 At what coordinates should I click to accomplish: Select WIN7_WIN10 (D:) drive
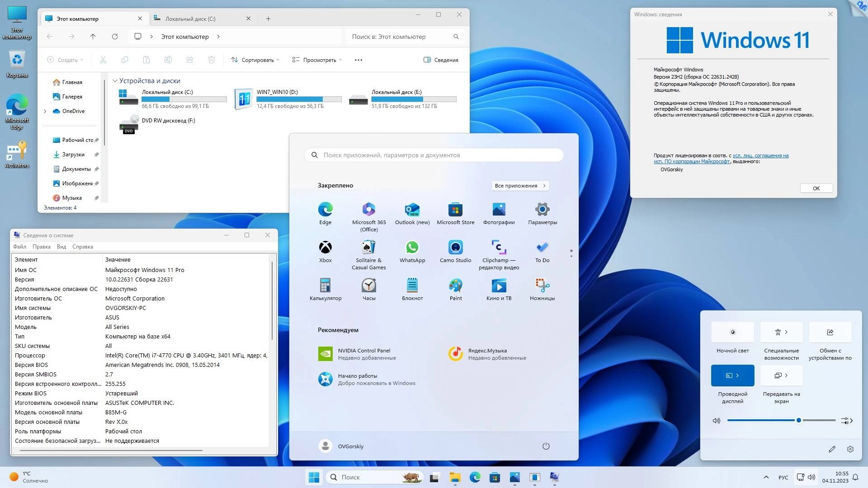[x=288, y=99]
